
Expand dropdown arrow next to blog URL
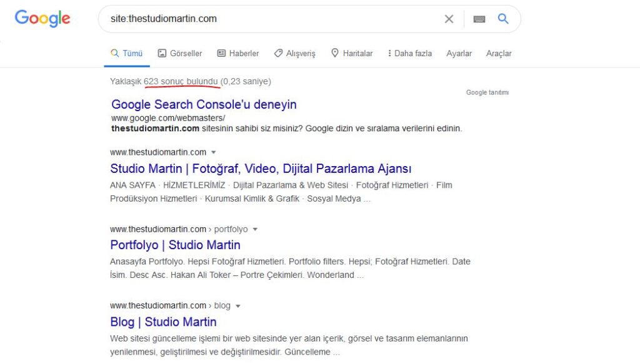click(238, 306)
